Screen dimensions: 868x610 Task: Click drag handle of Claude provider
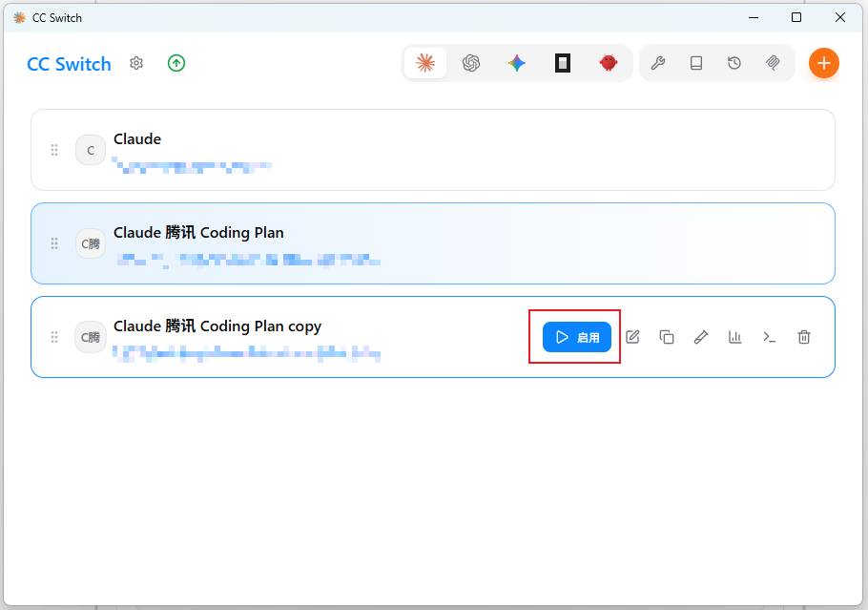(x=54, y=150)
